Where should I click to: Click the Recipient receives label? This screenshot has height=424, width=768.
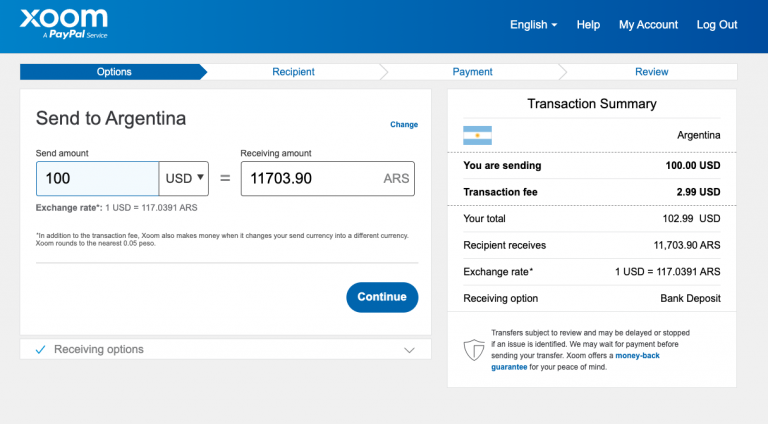[x=504, y=245]
